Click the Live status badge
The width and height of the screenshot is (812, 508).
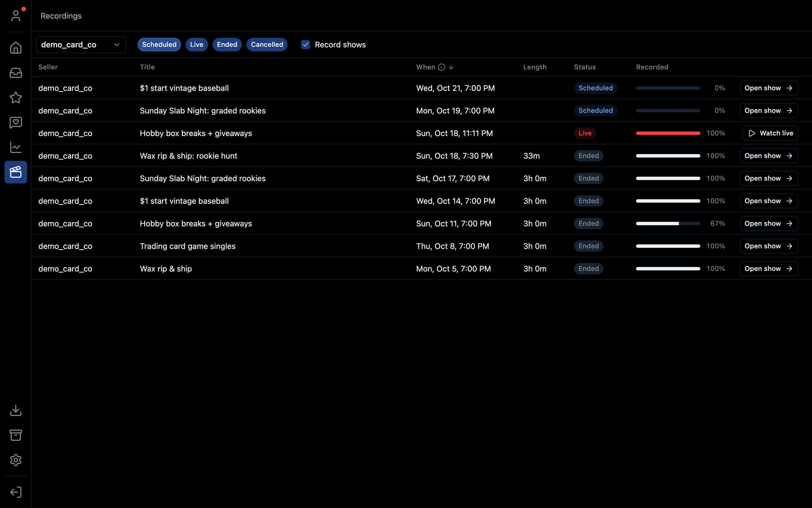(585, 133)
